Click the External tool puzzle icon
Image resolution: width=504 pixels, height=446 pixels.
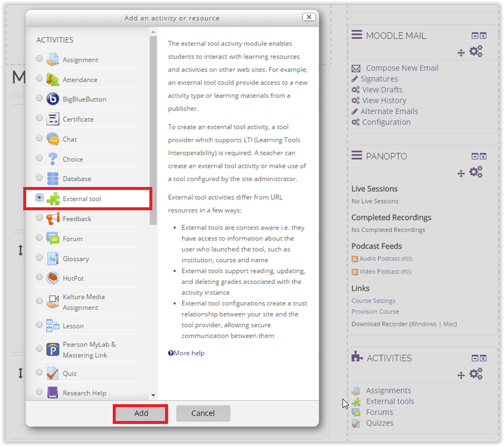(x=53, y=199)
